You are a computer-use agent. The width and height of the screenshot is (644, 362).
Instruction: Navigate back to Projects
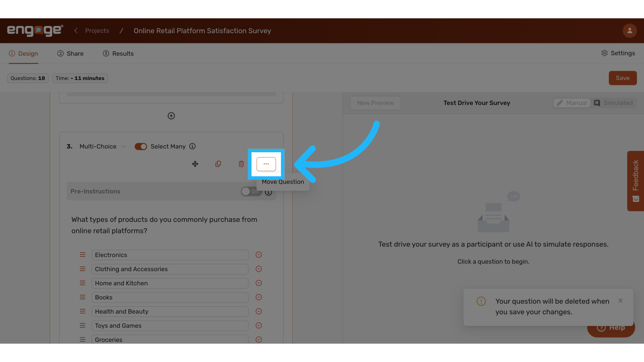click(x=97, y=31)
